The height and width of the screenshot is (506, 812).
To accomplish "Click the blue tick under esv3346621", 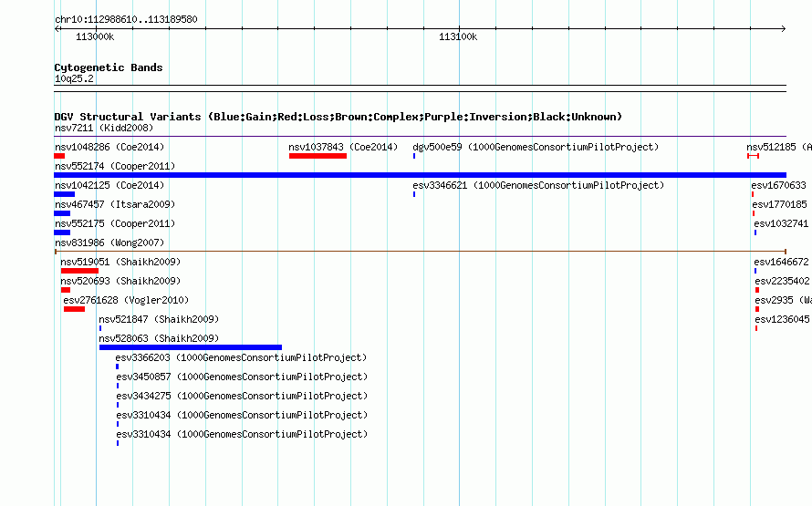I will tap(414, 194).
